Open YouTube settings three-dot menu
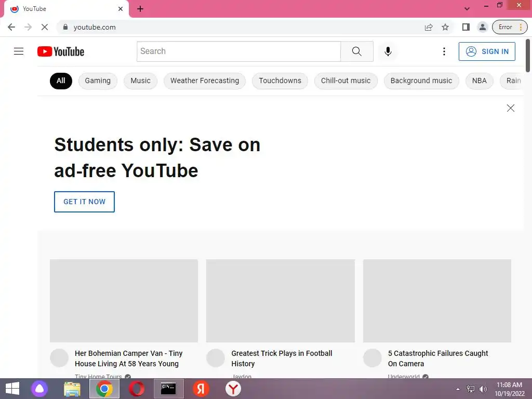 [444, 51]
